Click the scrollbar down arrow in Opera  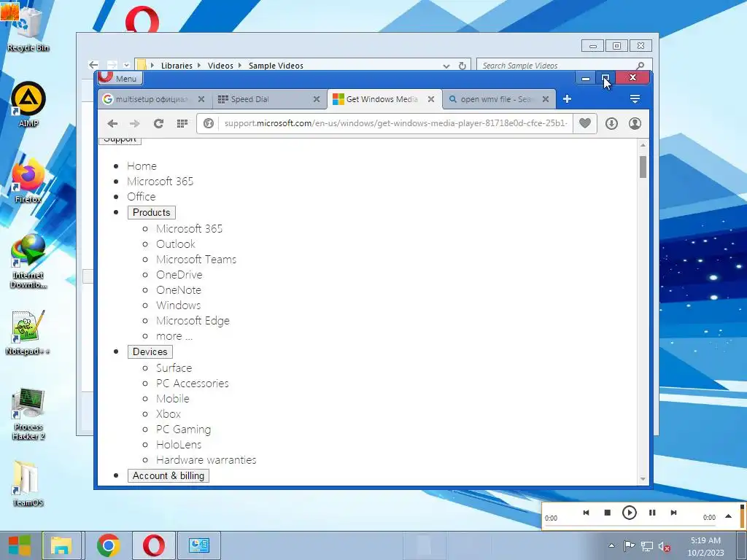643,479
